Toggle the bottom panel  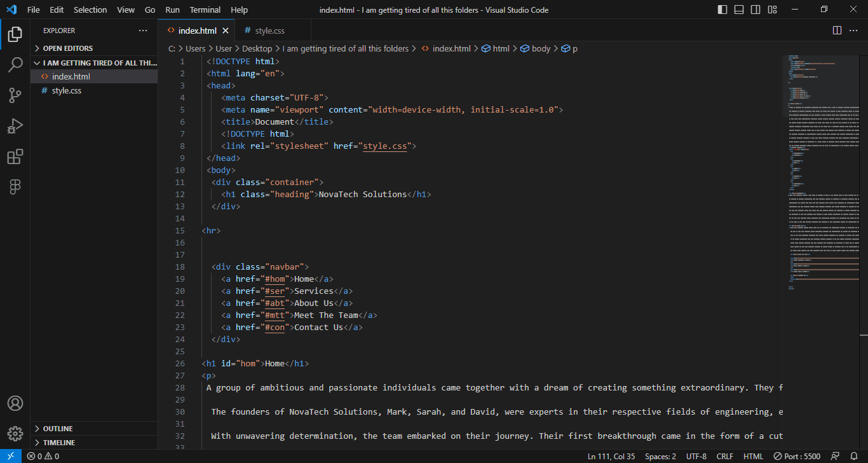click(739, 10)
